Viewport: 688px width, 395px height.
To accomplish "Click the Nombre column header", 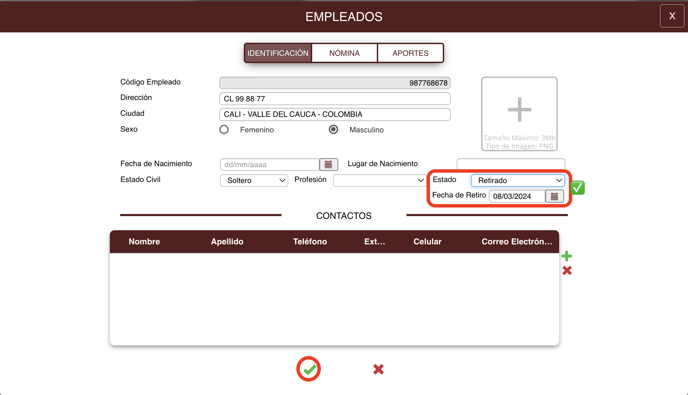I will pos(144,242).
